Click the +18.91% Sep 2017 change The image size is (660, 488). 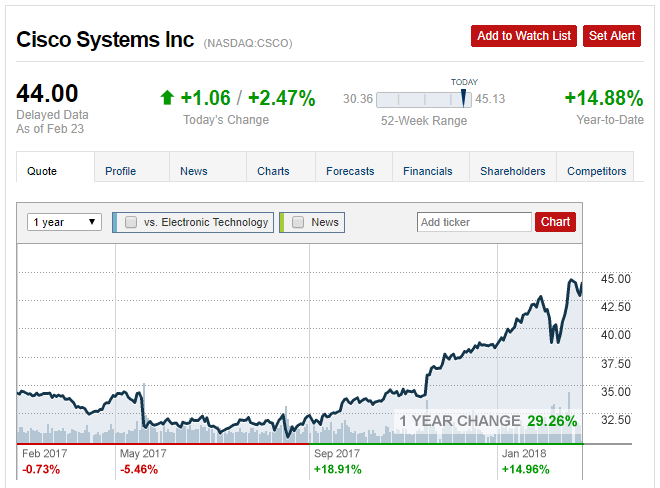[338, 469]
